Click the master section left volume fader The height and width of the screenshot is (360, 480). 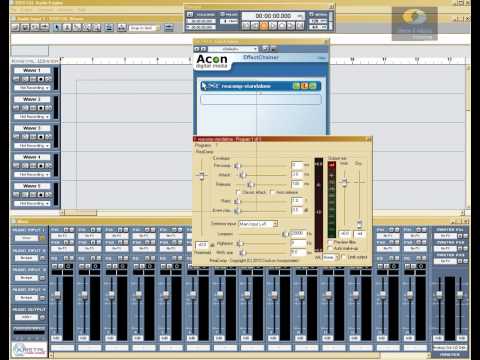439,295
